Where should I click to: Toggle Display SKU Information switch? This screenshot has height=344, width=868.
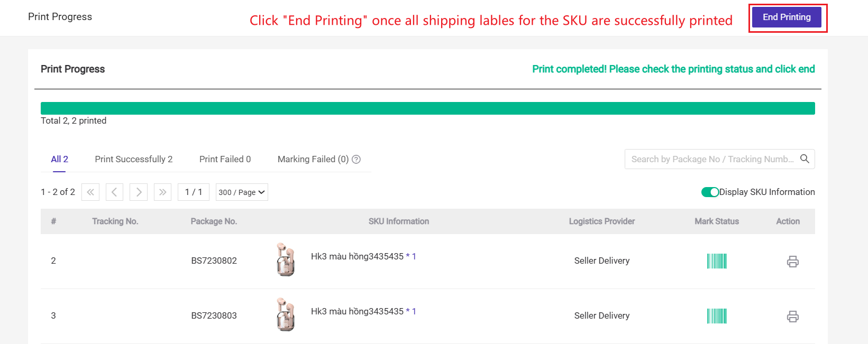pos(710,192)
